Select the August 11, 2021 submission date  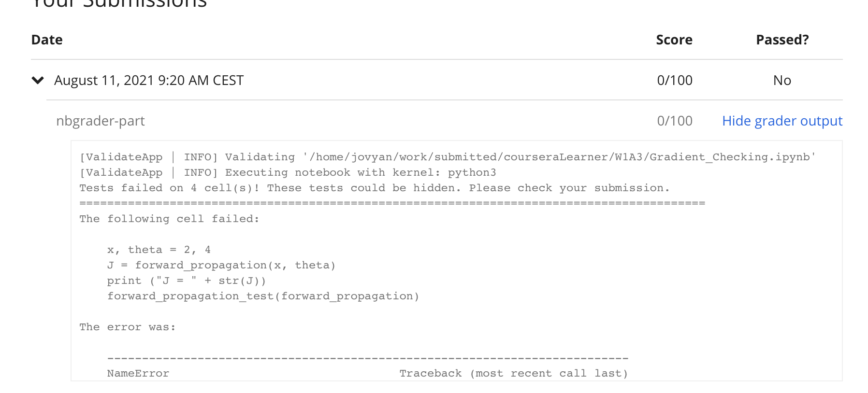149,80
